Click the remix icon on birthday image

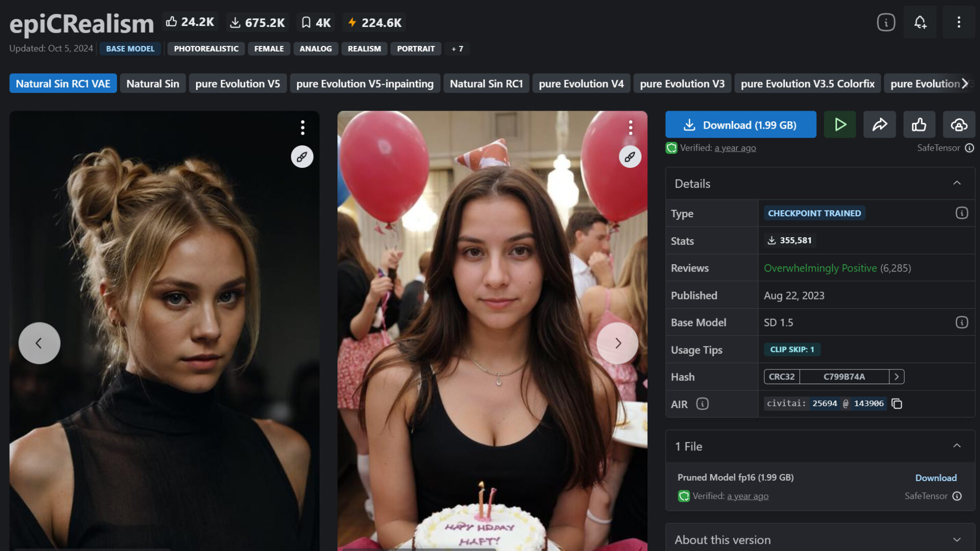(630, 157)
